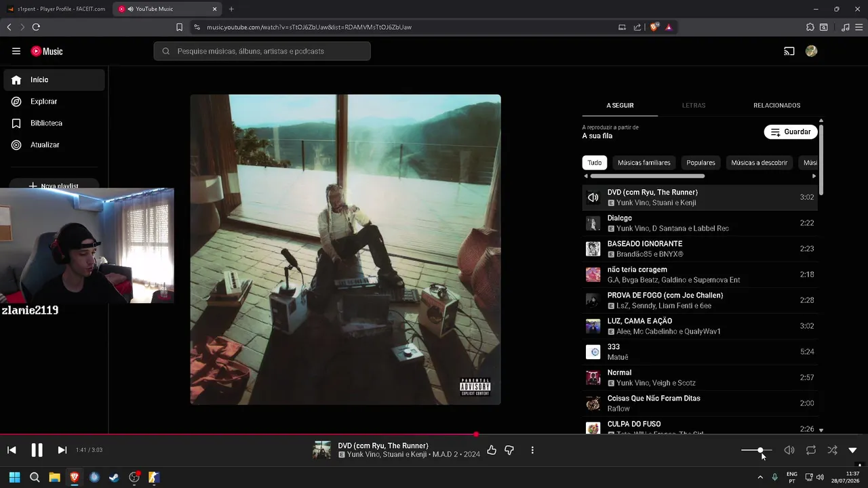
Task: Select the Populares filter chip
Action: tap(701, 163)
